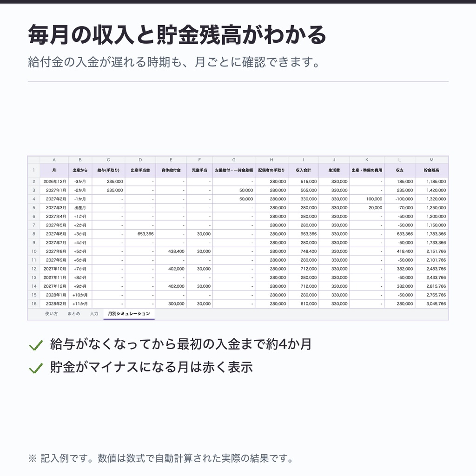Screen dimensions: 476x476
Task: Select the 2026年12月 month cell
Action: (54, 182)
